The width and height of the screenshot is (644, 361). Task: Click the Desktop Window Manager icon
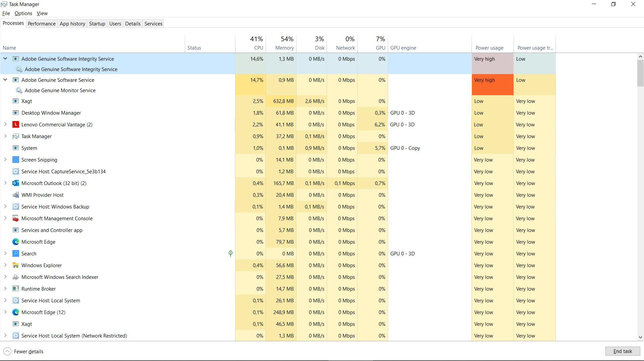(x=15, y=113)
